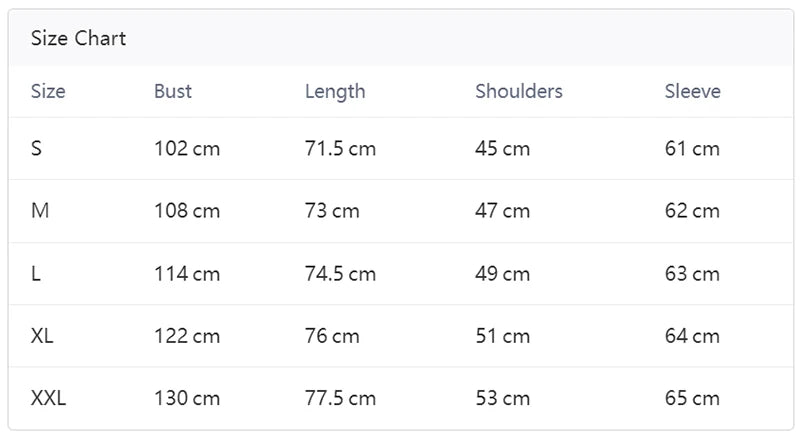The height and width of the screenshot is (439, 800).
Task: Click the 51 cm shoulders cell
Action: click(x=502, y=336)
